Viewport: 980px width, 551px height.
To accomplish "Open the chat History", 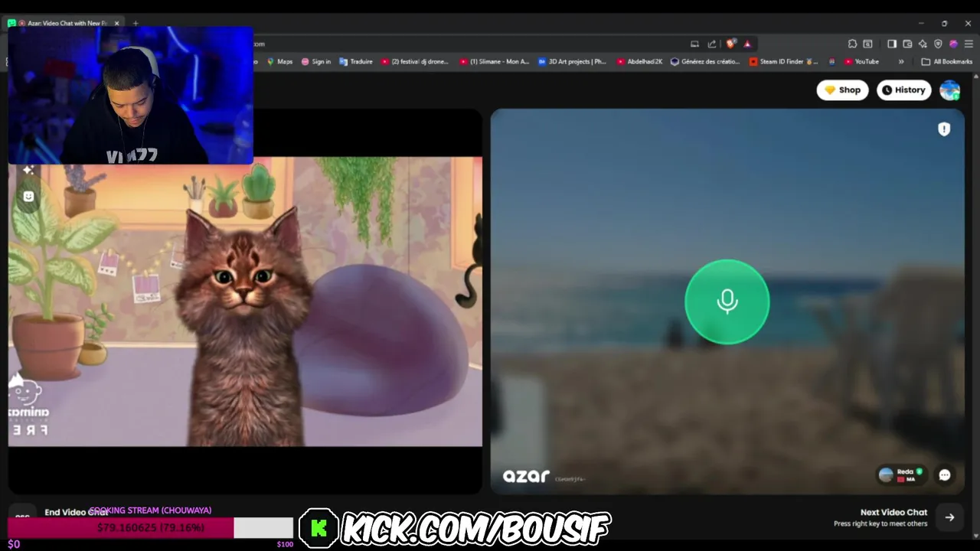I will [903, 90].
